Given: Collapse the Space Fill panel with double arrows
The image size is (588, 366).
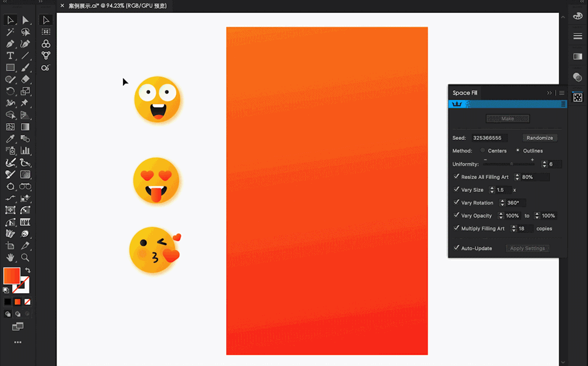Looking at the screenshot, I should click(550, 93).
